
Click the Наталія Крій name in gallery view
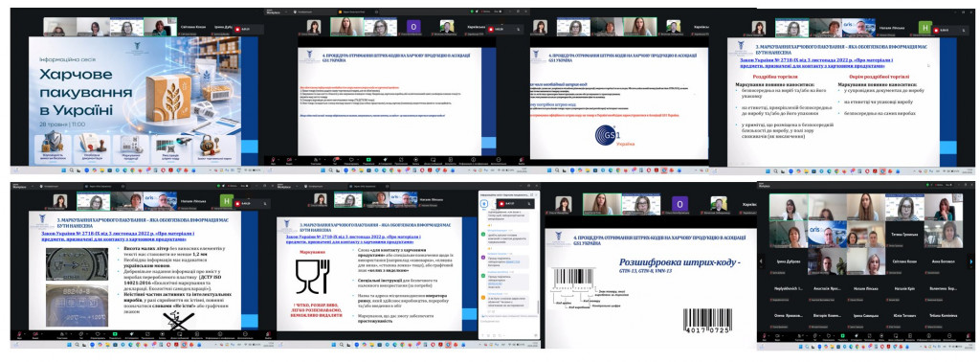(904, 289)
